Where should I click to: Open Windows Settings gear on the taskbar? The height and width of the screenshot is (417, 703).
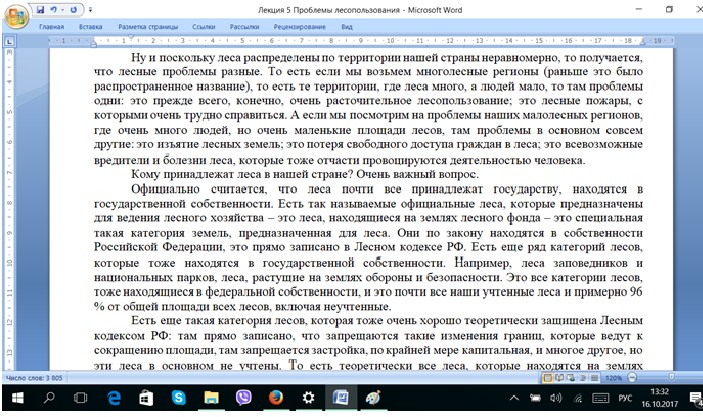tap(308, 398)
